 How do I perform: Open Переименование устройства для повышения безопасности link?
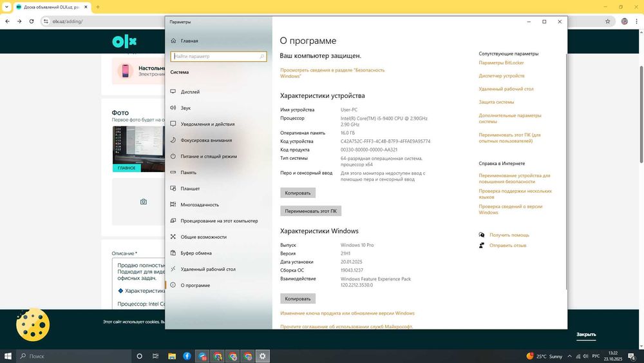(x=514, y=179)
